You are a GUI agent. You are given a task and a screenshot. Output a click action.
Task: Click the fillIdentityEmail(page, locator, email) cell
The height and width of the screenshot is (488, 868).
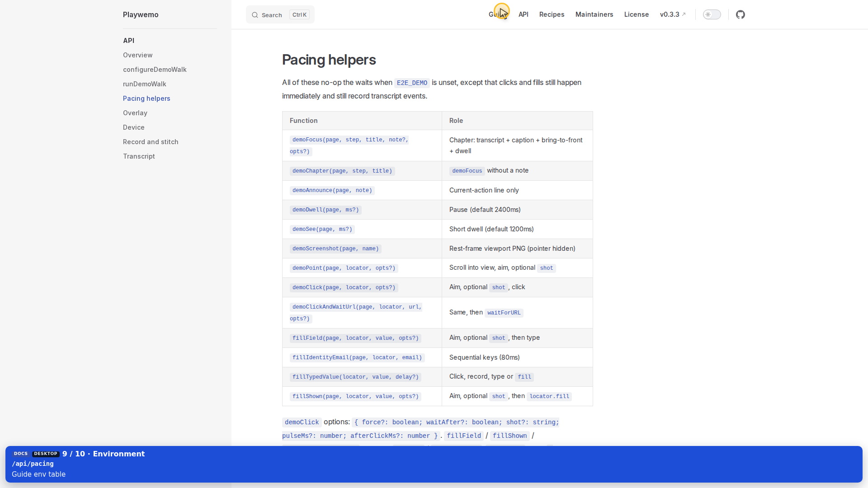(362, 357)
